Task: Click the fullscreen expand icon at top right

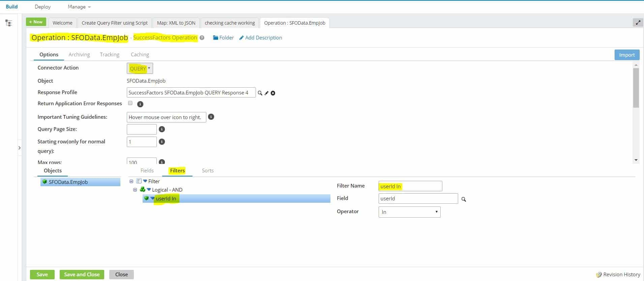Action: click(x=638, y=23)
